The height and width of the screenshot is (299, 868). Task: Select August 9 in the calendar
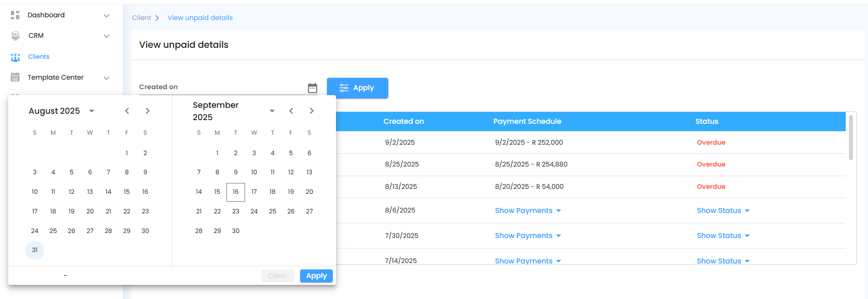[145, 172]
